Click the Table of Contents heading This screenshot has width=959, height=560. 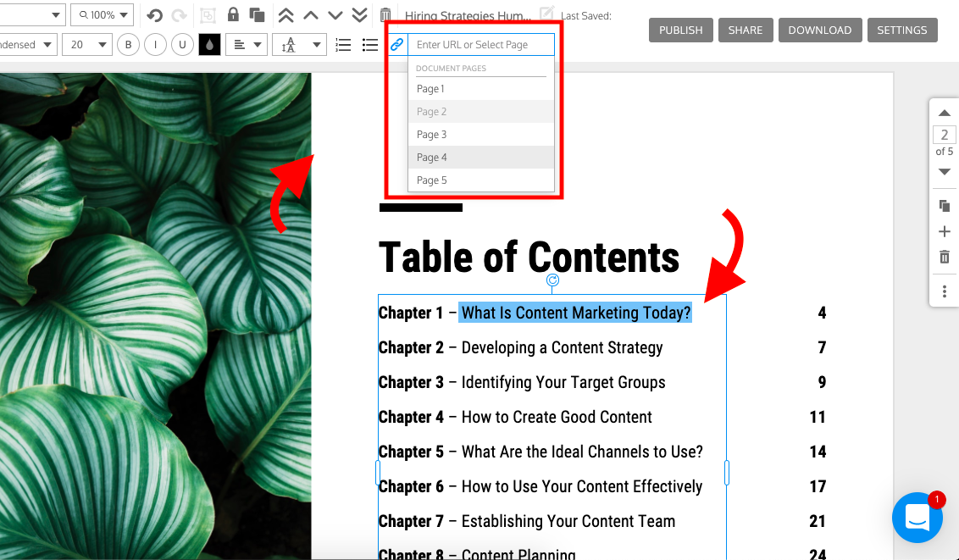(529, 257)
